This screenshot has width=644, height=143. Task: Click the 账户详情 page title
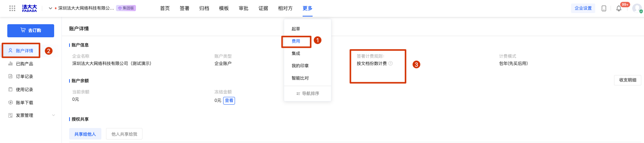tap(79, 28)
